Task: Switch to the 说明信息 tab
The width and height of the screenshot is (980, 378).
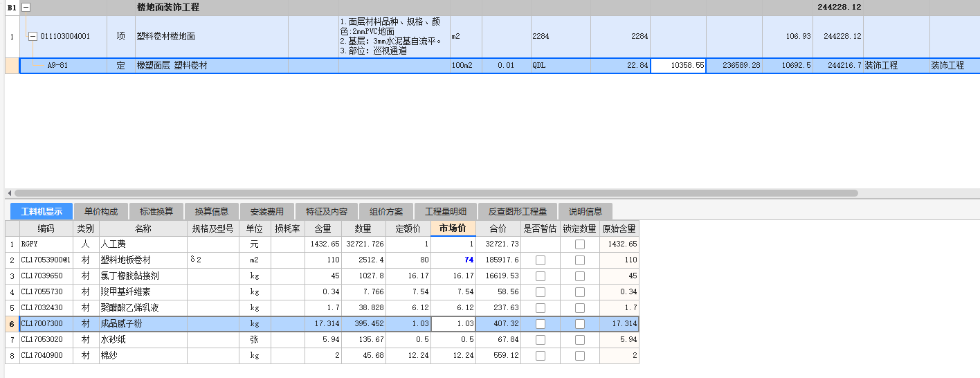Action: pyautogui.click(x=586, y=211)
